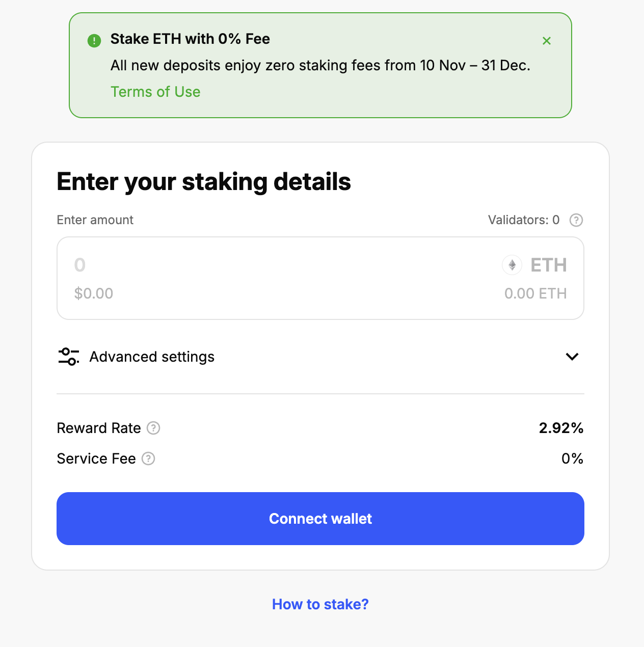Viewport: 644px width, 647px height.
Task: Open the Terms of Use link
Action: click(x=155, y=92)
